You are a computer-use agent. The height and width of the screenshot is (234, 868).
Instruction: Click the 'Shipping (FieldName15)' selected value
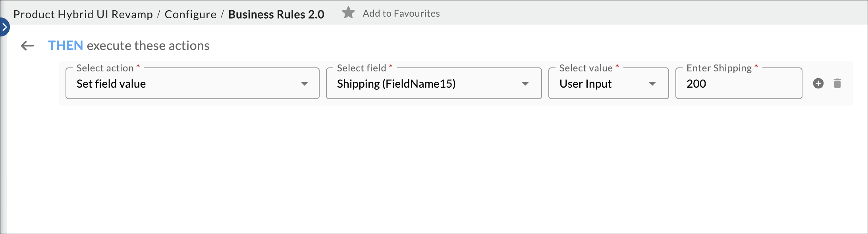pyautogui.click(x=396, y=84)
